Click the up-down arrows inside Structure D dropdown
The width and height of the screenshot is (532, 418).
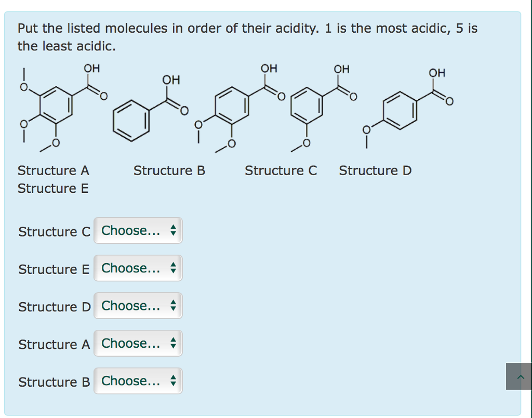[173, 306]
